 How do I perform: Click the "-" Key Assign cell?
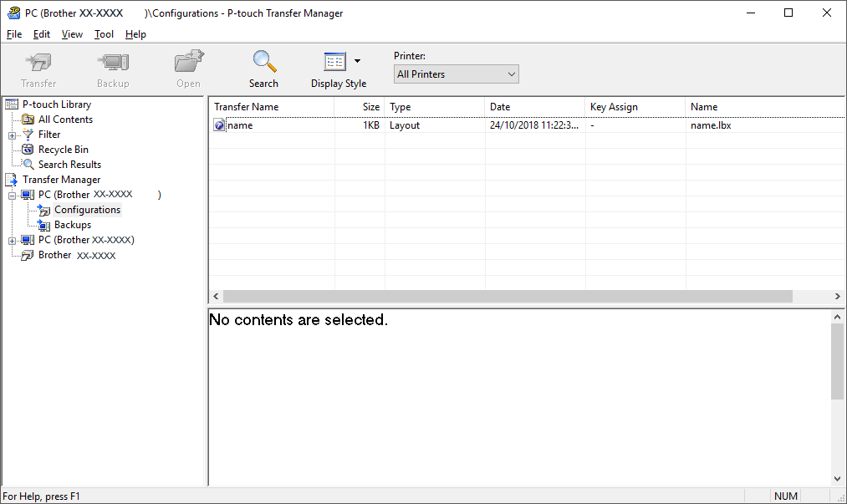[x=593, y=125]
